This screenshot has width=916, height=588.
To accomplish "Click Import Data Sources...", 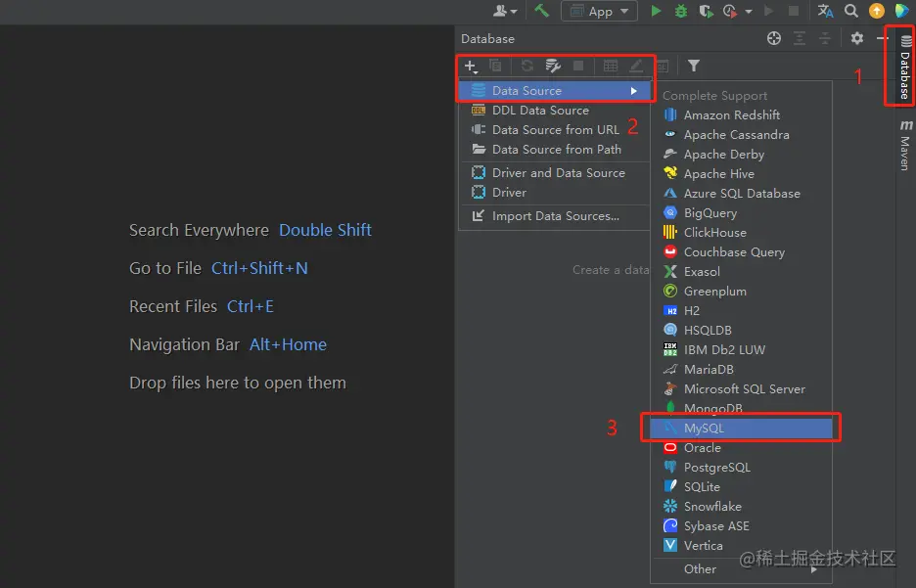I will tap(554, 216).
